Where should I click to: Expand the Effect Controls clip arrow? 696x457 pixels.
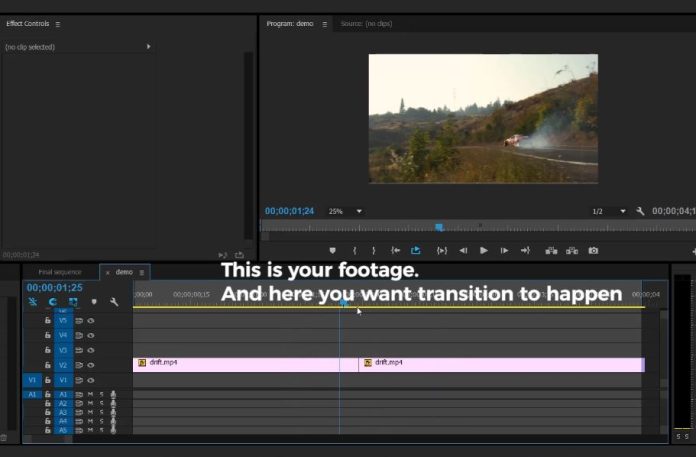coord(149,47)
